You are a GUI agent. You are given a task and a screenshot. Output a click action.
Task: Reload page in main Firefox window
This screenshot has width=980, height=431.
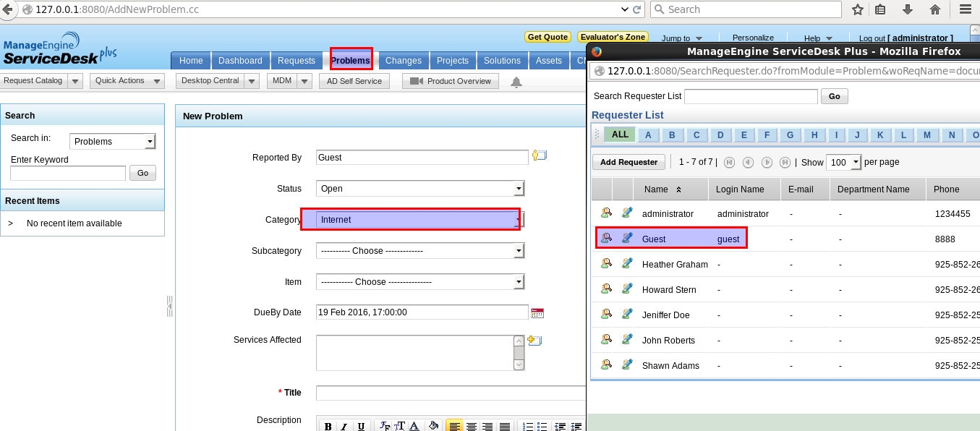point(637,9)
